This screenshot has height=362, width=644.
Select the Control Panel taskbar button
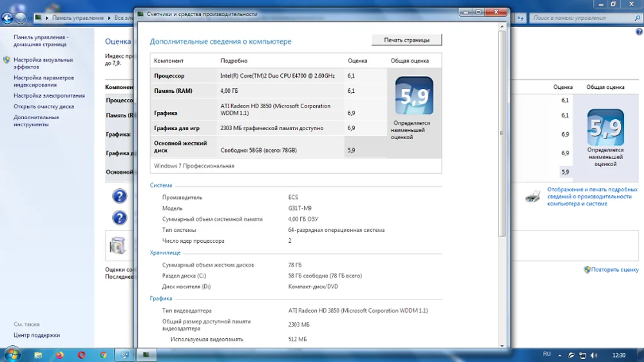[x=124, y=355]
